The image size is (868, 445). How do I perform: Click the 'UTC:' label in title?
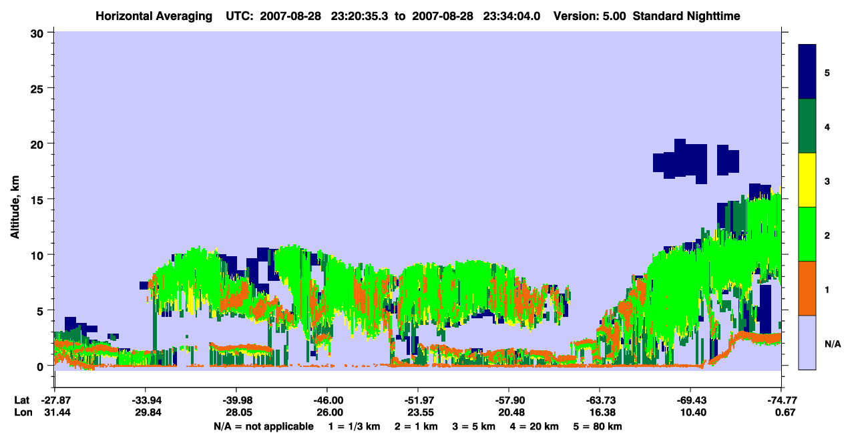tap(240, 15)
